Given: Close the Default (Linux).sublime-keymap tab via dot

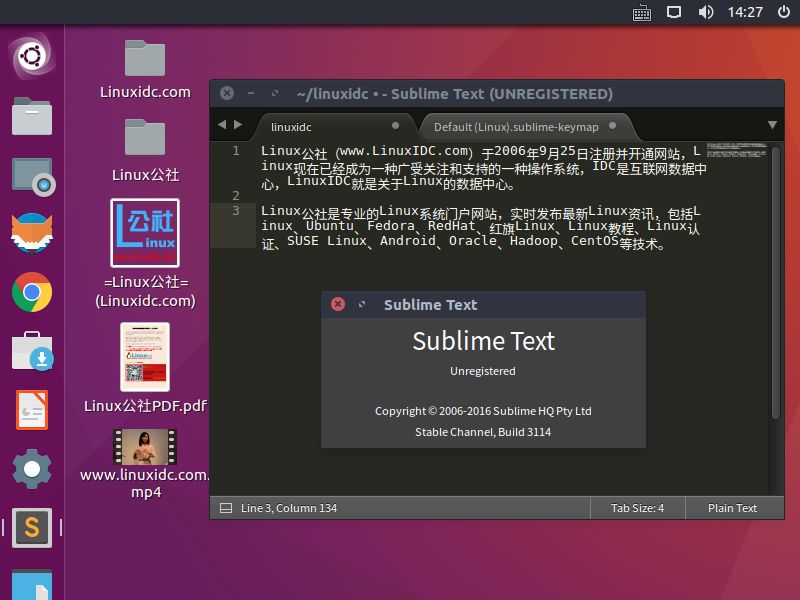Looking at the screenshot, I should (613, 126).
